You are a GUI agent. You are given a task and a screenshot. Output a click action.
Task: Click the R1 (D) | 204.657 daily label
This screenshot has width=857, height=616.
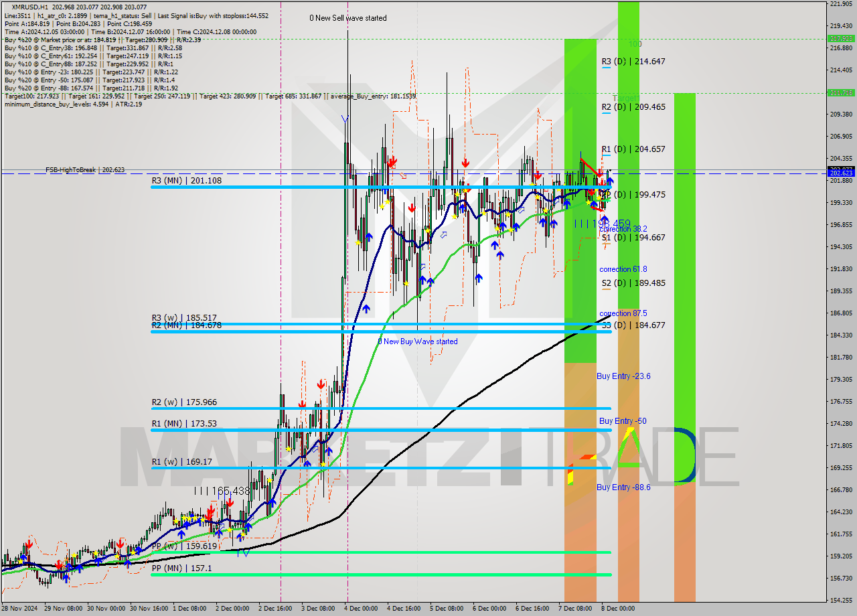click(x=633, y=149)
